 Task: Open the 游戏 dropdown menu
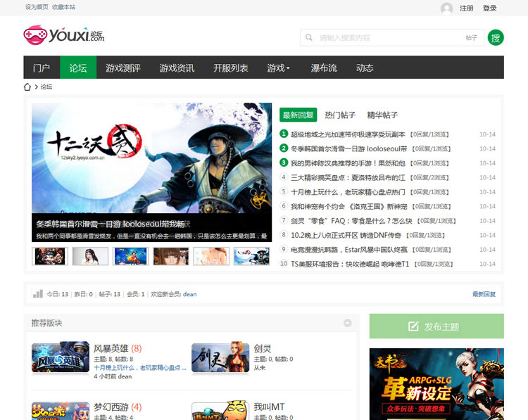click(278, 68)
